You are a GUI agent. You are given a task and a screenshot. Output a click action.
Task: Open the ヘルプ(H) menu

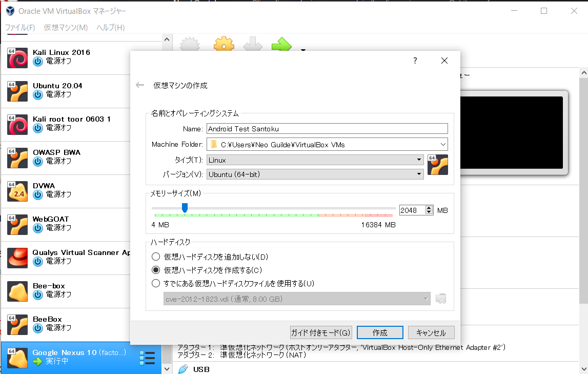[x=110, y=27]
